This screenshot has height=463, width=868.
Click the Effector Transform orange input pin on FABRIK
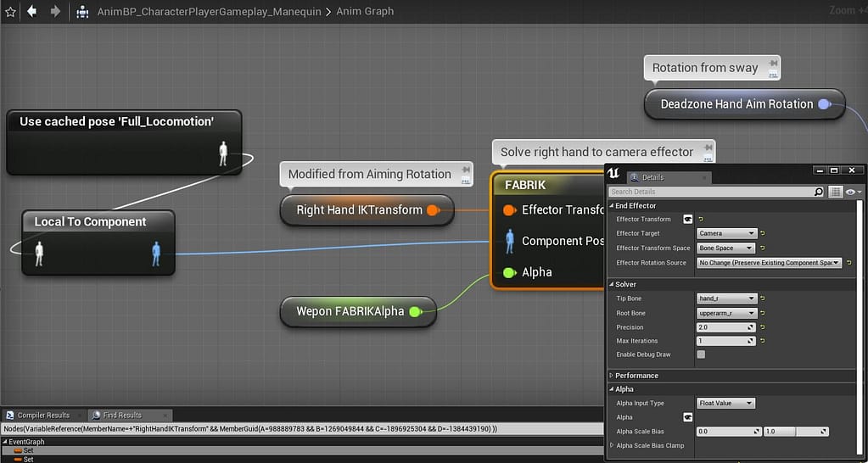click(509, 210)
